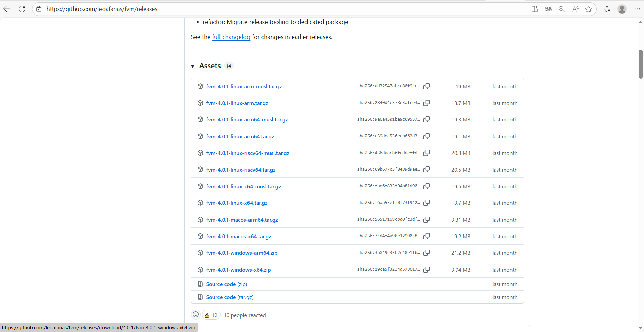The height and width of the screenshot is (332, 644).
Task: Click 'last month' in the Source code (zip) row
Action: coord(505,284)
